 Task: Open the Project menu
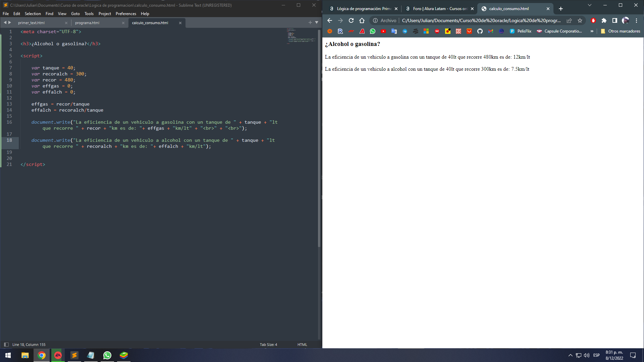tap(105, 14)
